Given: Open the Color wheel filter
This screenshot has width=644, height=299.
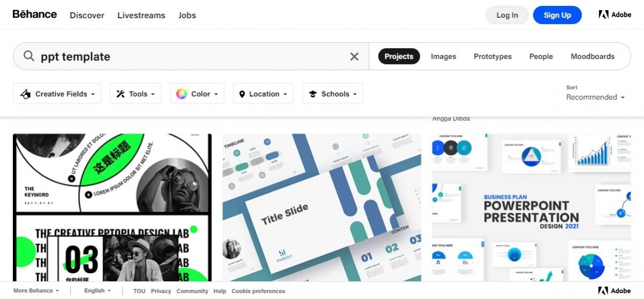Looking at the screenshot, I should [x=197, y=94].
